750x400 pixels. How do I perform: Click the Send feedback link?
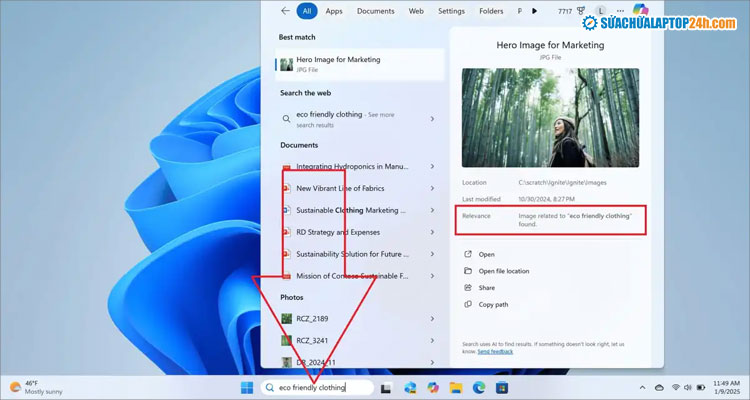point(495,352)
